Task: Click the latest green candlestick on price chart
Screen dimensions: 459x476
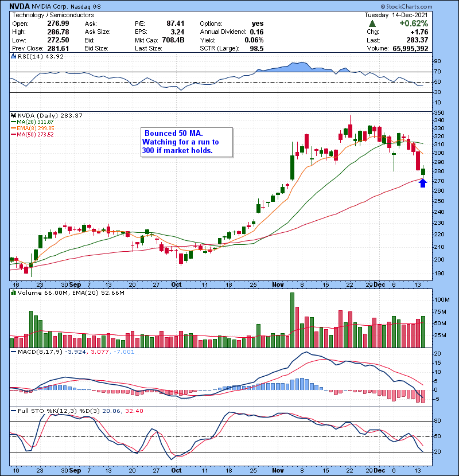Action: 423,172
